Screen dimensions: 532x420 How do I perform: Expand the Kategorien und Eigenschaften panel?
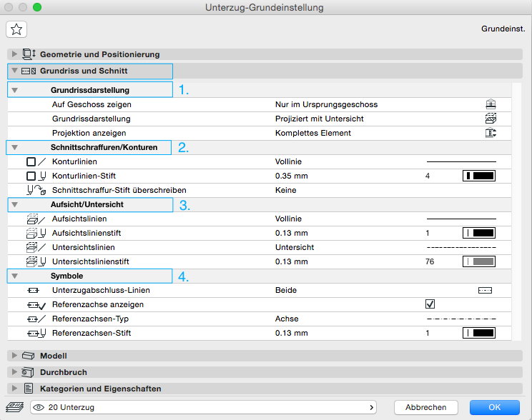tap(14, 389)
